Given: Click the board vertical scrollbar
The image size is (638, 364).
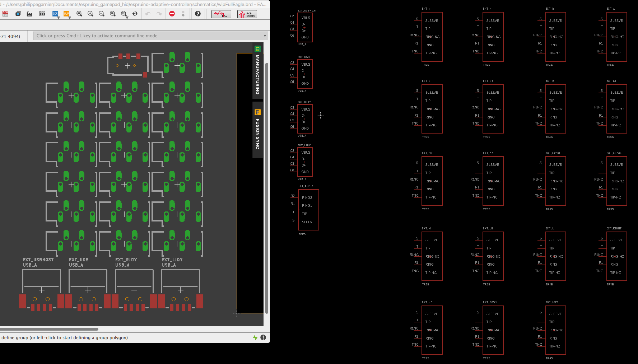Looking at the screenshot, I should point(267,188).
